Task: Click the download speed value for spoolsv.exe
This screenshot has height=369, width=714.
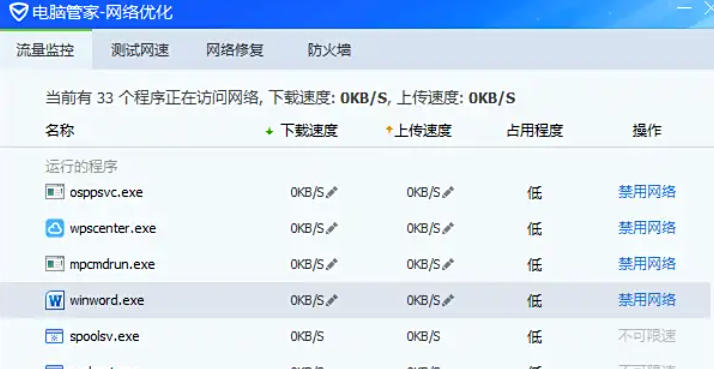Action: tap(307, 337)
